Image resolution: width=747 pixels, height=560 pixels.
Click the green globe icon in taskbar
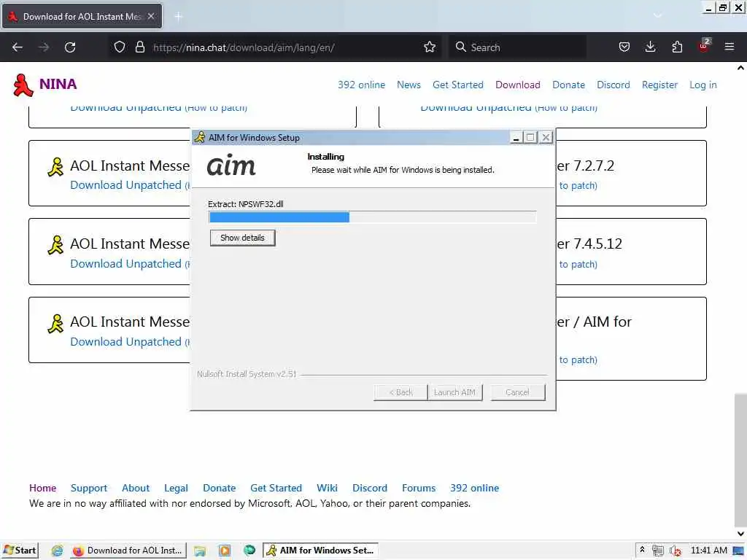point(249,551)
